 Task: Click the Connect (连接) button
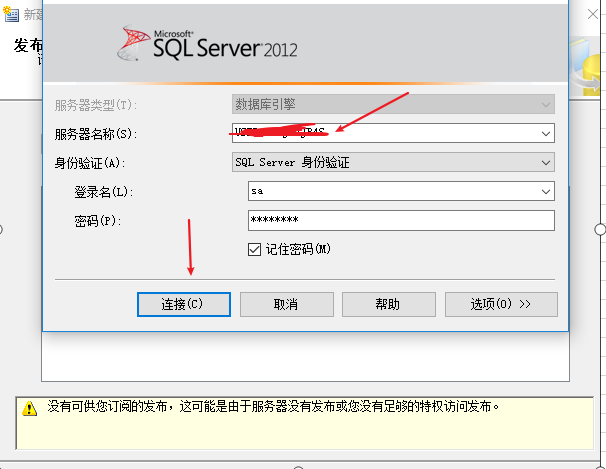point(184,304)
